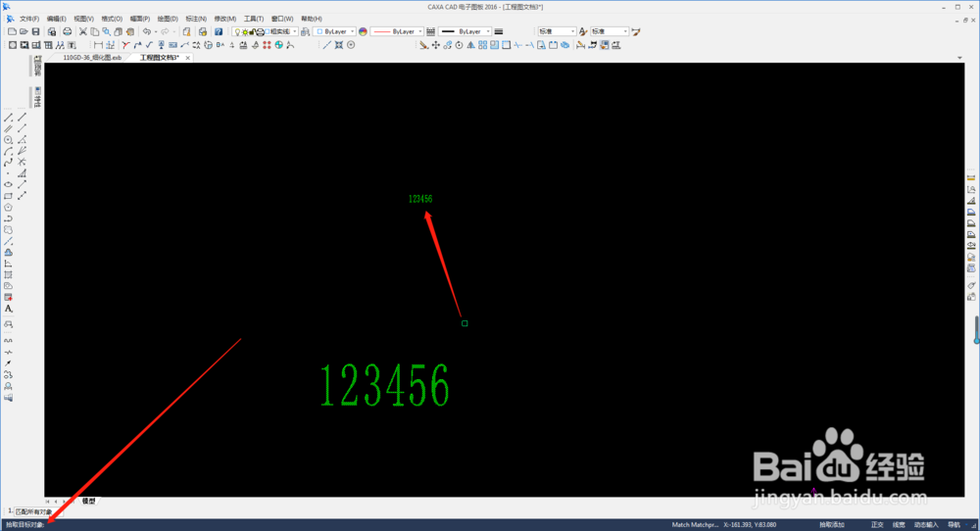Image resolution: width=980 pixels, height=531 pixels.
Task: Close the 工程图文档3 tab
Action: coord(187,58)
